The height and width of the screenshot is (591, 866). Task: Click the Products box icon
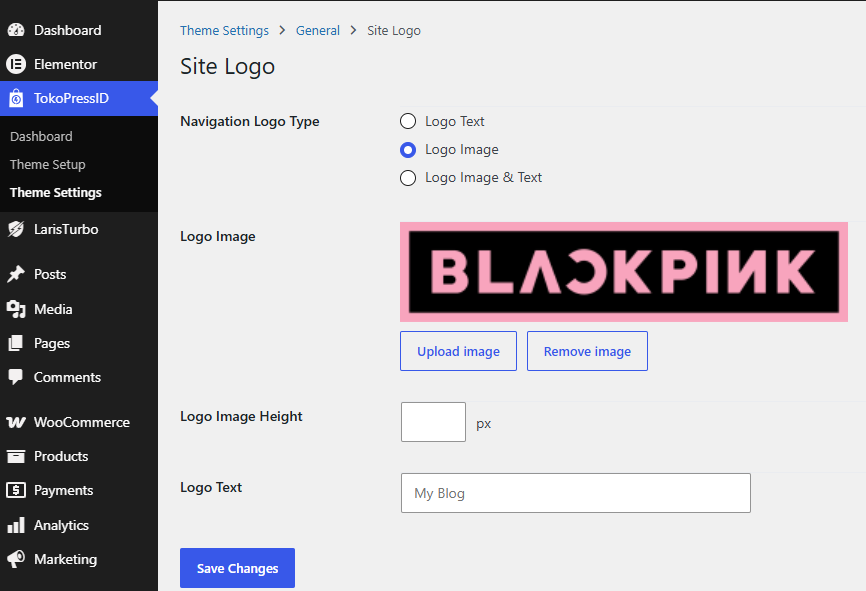click(16, 456)
